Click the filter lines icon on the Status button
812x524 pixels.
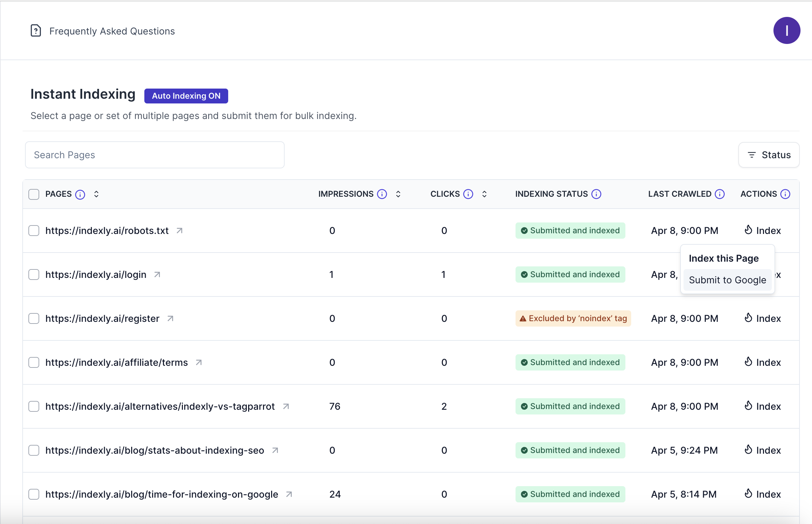coord(751,155)
